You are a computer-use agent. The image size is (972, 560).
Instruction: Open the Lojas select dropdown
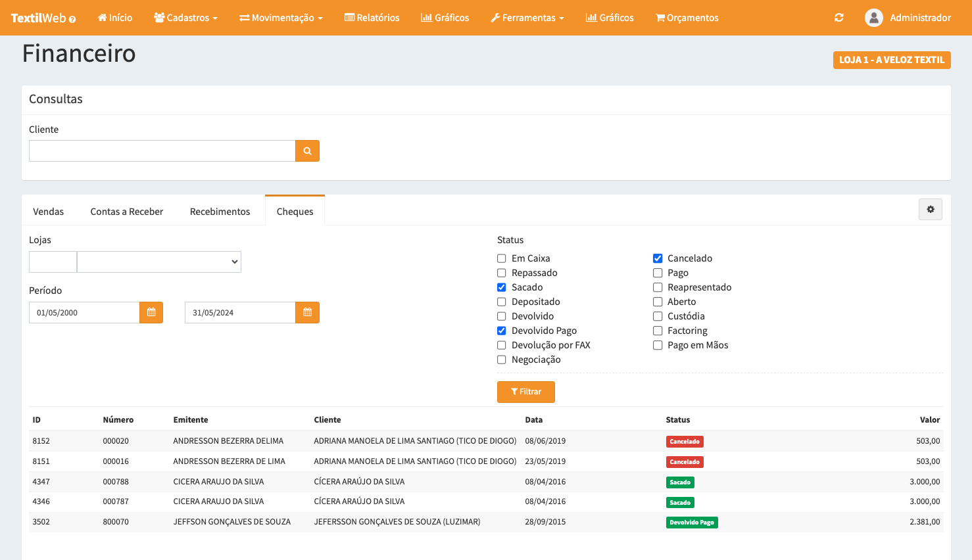[x=159, y=262]
